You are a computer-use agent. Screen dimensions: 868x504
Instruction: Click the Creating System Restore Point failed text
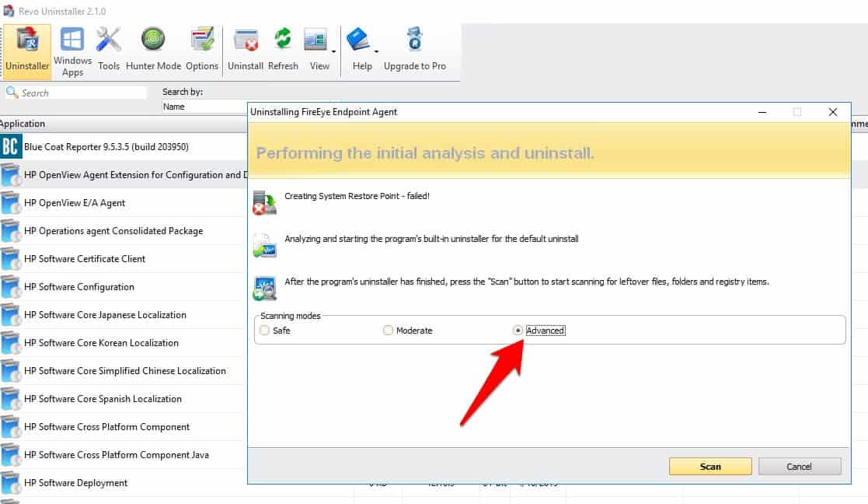[x=357, y=196]
